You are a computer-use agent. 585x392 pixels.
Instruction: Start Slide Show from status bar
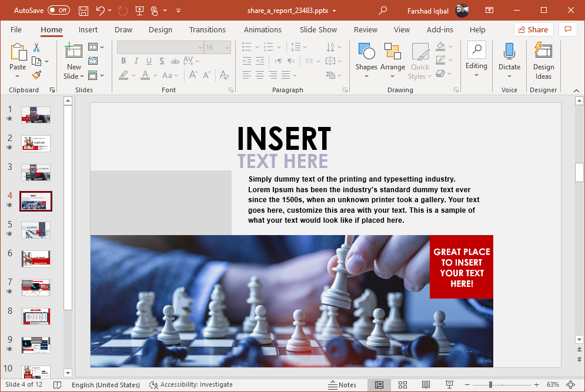coord(449,385)
